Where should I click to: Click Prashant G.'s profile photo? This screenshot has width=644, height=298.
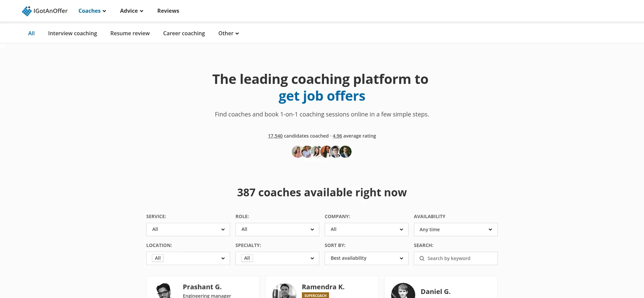(164, 291)
